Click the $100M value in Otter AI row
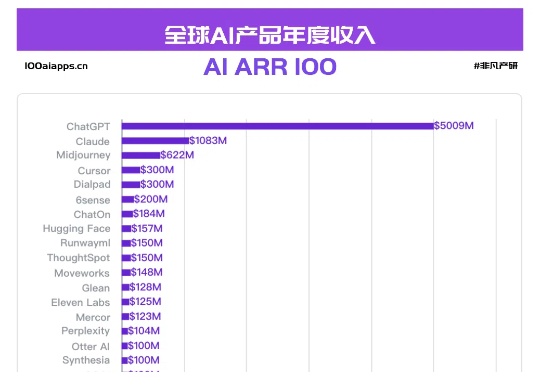Screen dimensions: 540x372 point(144,345)
